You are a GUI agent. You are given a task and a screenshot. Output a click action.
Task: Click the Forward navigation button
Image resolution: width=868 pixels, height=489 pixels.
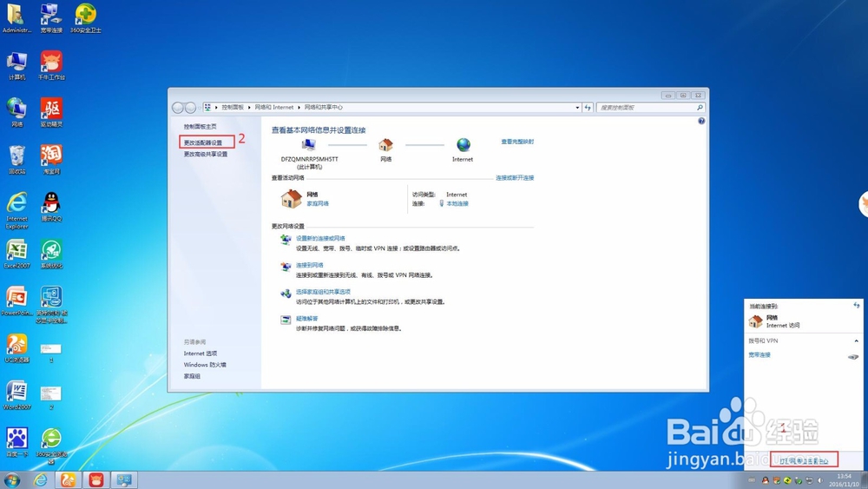click(x=190, y=108)
